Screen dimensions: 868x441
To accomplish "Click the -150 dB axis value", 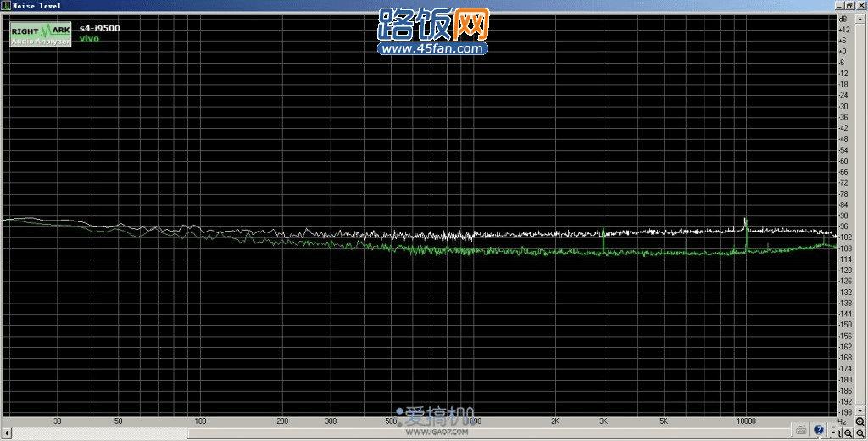I will [845, 325].
